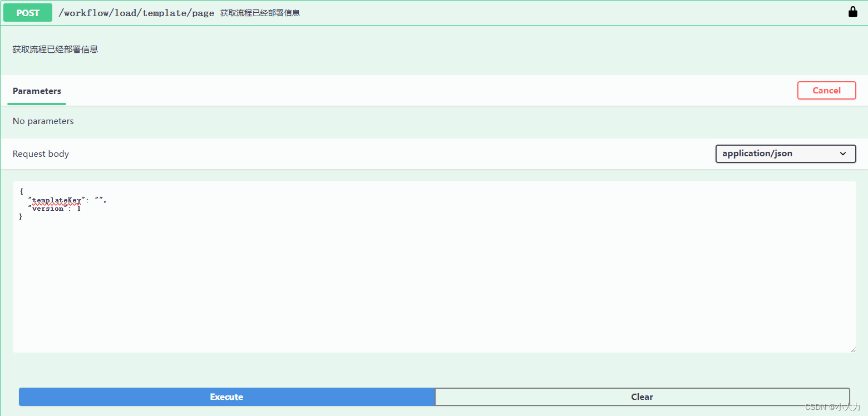
Task: Select the Parameters tab heading
Action: (37, 91)
